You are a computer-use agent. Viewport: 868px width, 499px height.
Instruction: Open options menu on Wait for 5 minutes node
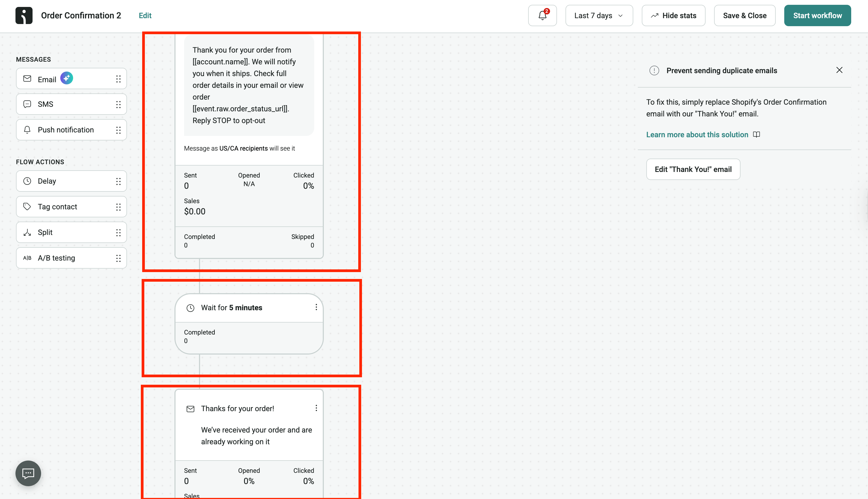[316, 307]
